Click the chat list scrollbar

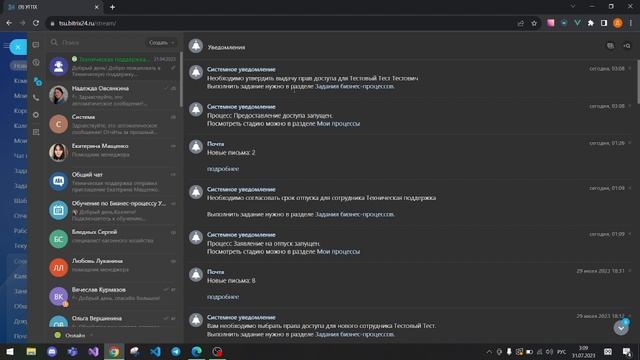click(x=181, y=80)
